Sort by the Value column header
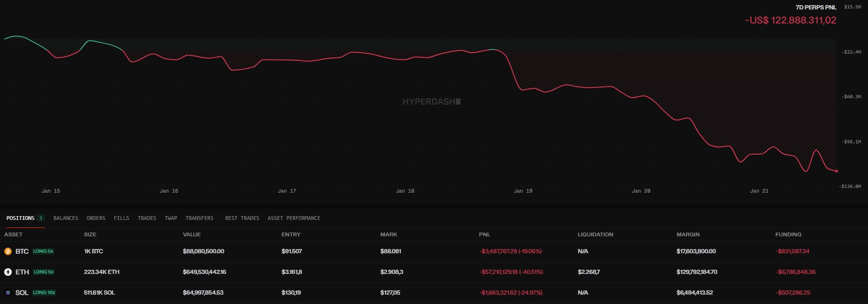The width and height of the screenshot is (868, 304). click(x=192, y=234)
